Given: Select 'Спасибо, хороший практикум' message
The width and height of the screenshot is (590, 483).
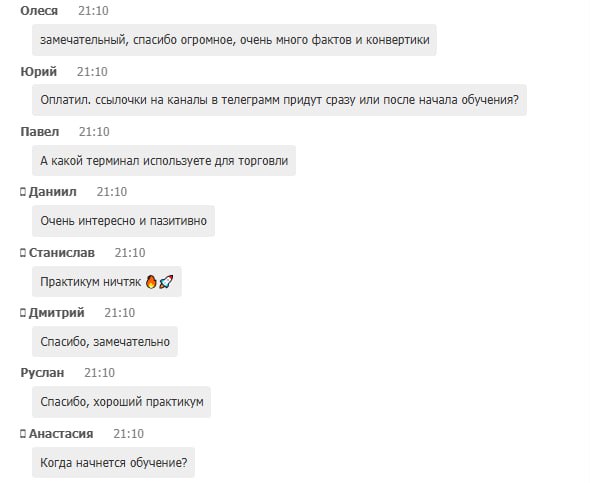Looking at the screenshot, I should click(x=122, y=402).
